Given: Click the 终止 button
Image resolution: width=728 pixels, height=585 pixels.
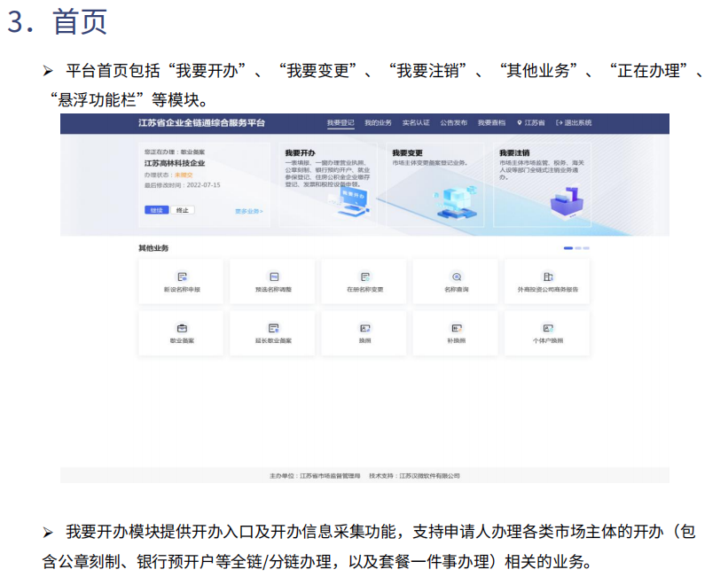Looking at the screenshot, I should click(x=183, y=210).
